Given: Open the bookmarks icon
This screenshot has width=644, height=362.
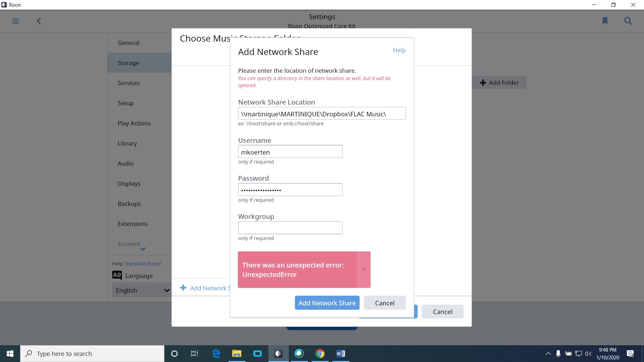Looking at the screenshot, I should 605,21.
